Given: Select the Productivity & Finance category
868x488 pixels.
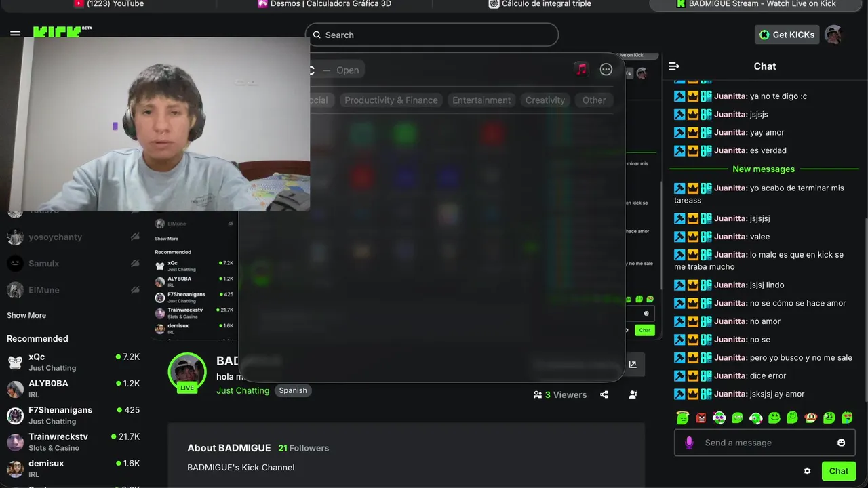Looking at the screenshot, I should (x=391, y=100).
